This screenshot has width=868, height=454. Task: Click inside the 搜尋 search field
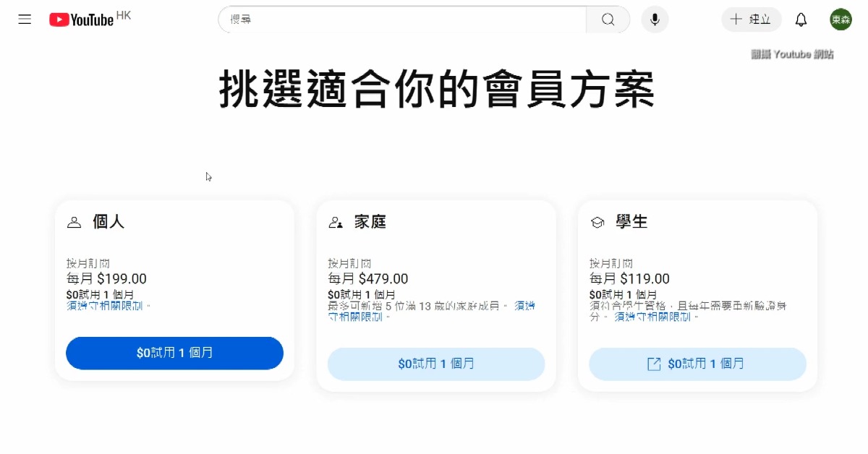pos(398,20)
